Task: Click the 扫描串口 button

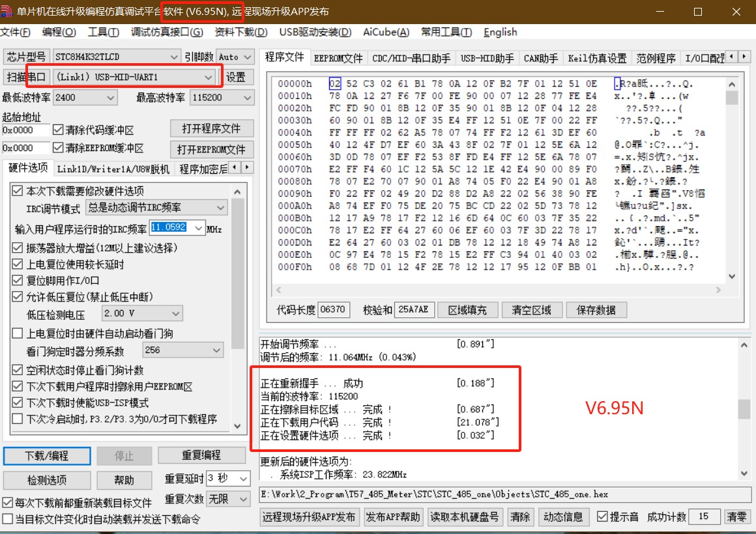Action: pos(26,77)
